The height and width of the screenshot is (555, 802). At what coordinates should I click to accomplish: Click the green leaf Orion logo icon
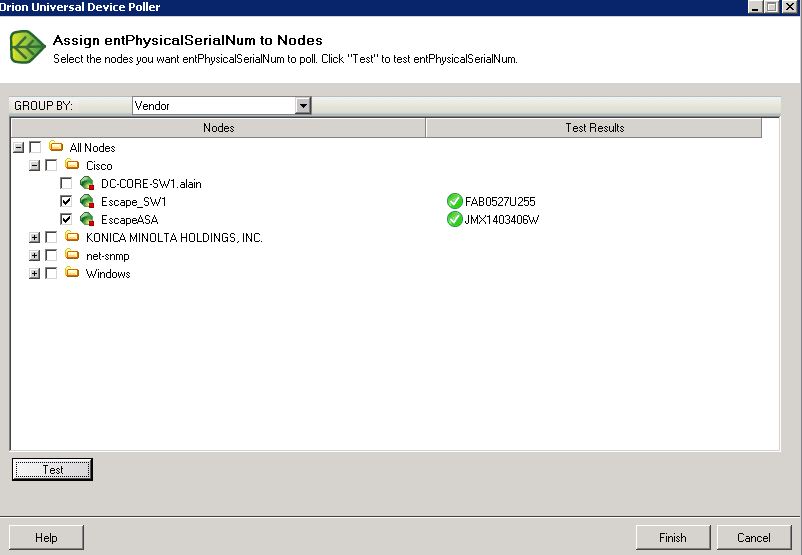click(28, 47)
